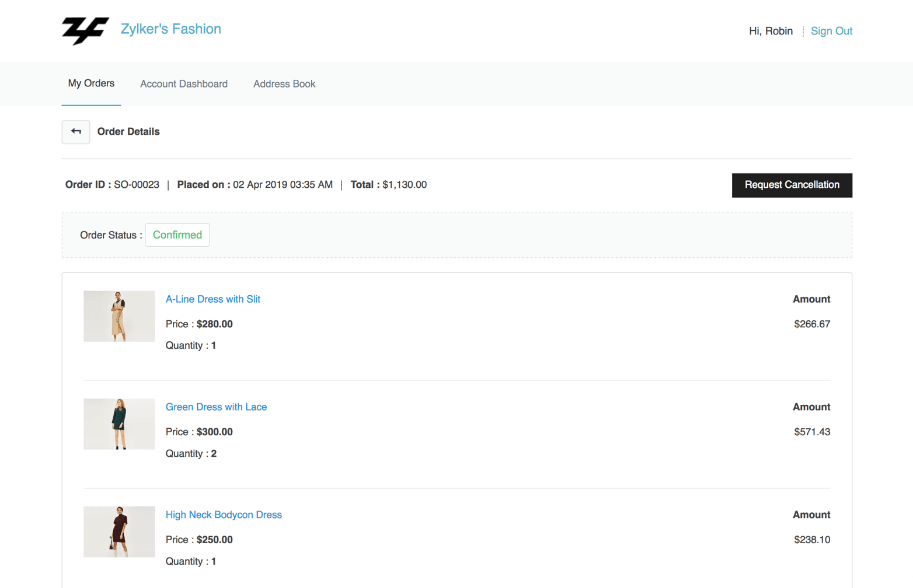Open the Account Dashboard tab
913x588 pixels.
184,84
